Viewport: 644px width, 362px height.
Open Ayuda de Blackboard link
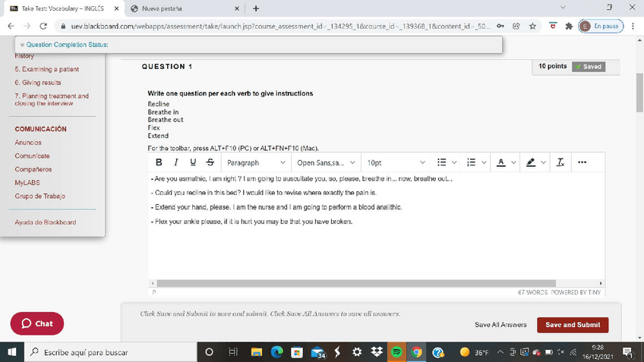click(45, 222)
